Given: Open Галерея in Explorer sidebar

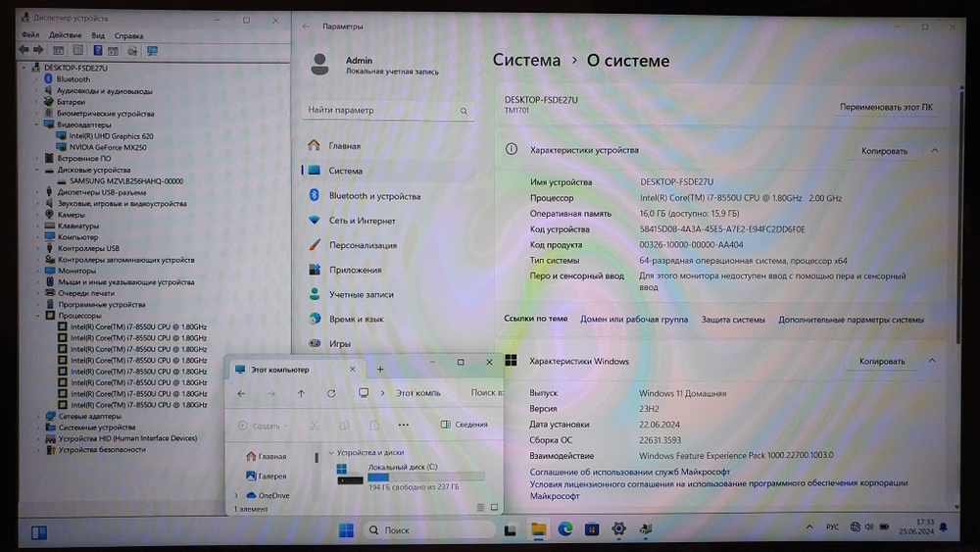Looking at the screenshot, I should coord(267,477).
